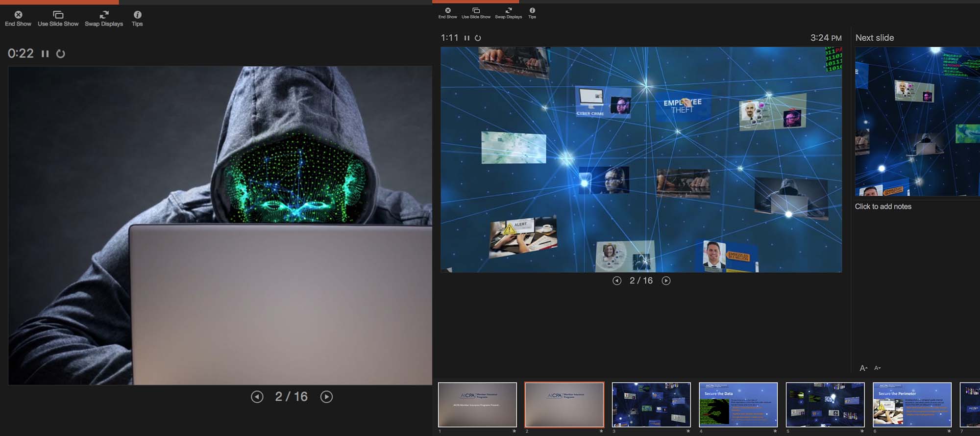Image resolution: width=980 pixels, height=436 pixels.
Task: Click Swap Displays above the 1:11 timer
Action: click(x=508, y=13)
